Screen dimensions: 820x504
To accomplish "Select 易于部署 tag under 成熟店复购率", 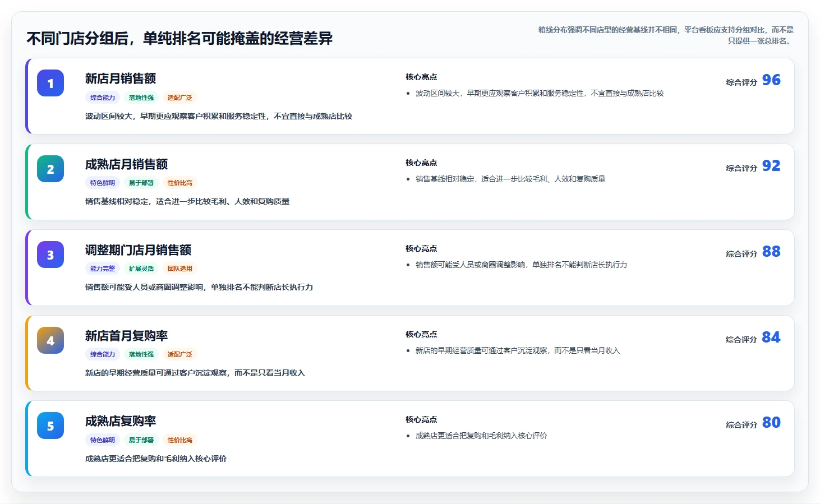I will tap(141, 440).
